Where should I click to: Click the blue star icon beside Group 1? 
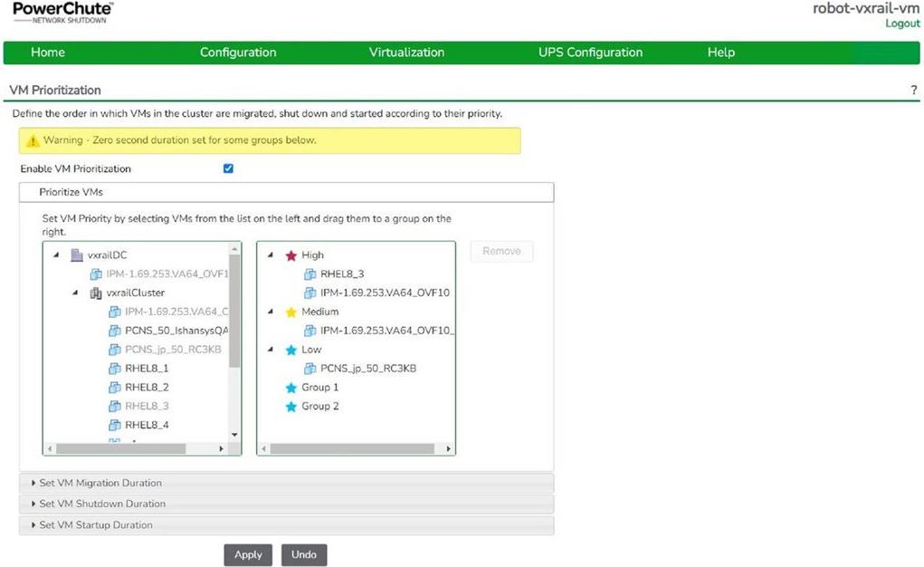click(291, 388)
